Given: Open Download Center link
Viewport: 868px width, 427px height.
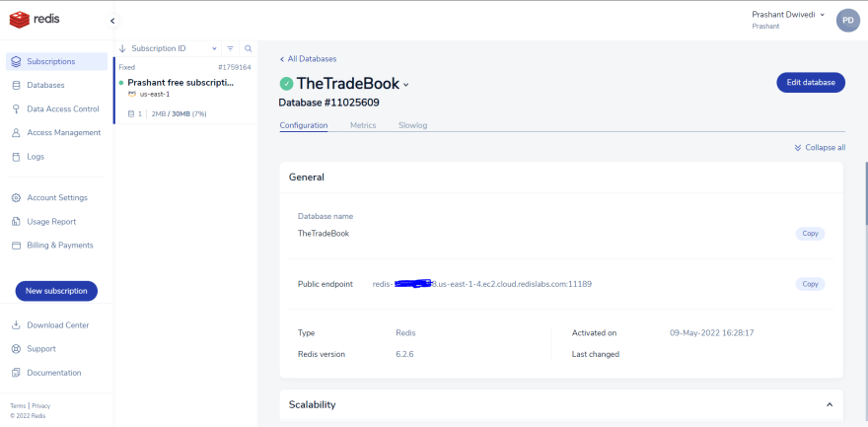Looking at the screenshot, I should (x=56, y=325).
